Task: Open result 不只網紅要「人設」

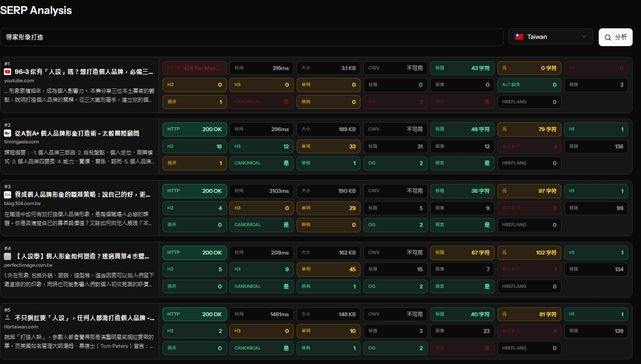Action: pyautogui.click(x=85, y=317)
